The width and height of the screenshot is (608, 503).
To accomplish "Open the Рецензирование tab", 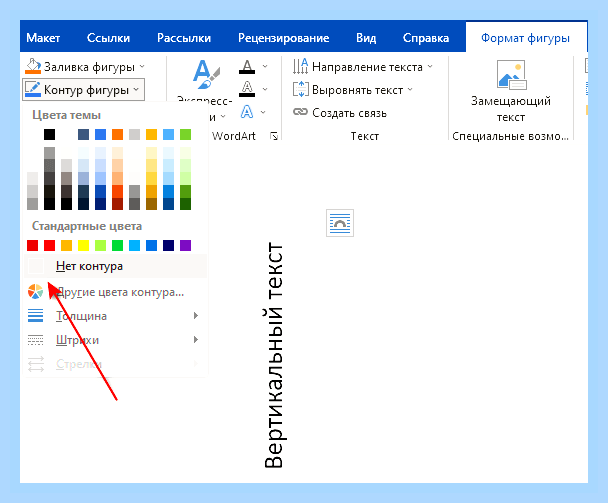I will (283, 38).
